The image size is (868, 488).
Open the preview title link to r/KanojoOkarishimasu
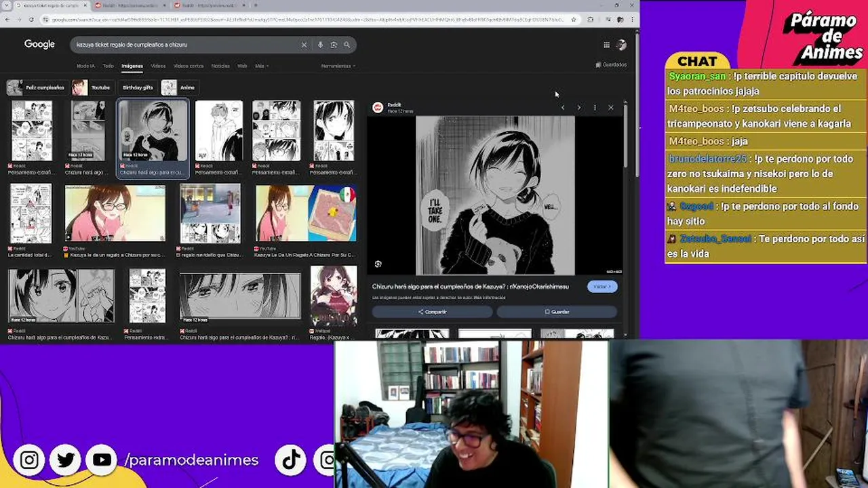coord(471,287)
